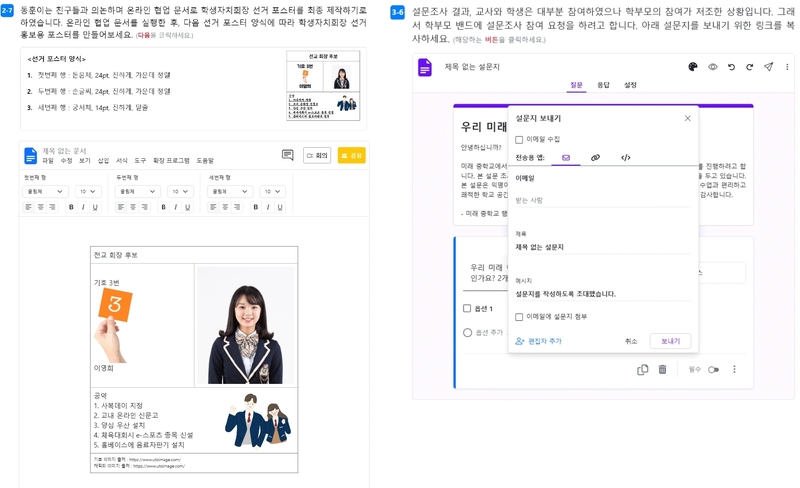
Task: Center align 두번째 행
Action: point(133,207)
